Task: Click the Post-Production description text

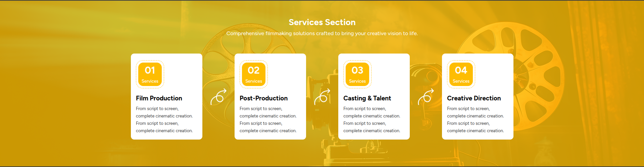Action: (x=268, y=119)
